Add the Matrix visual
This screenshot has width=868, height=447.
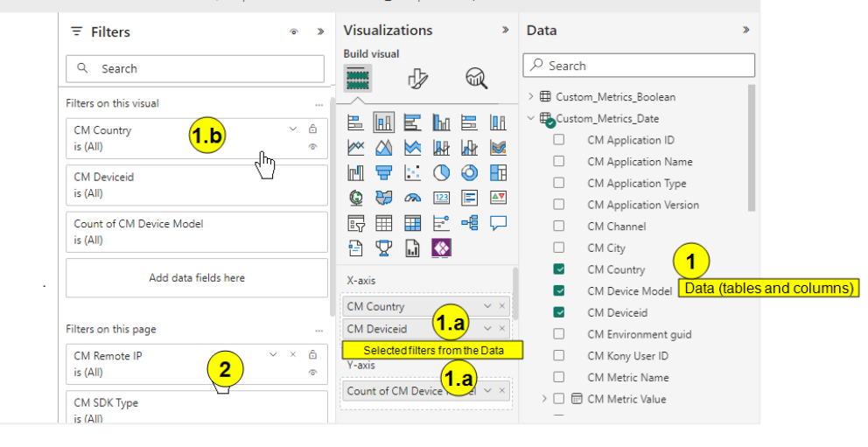coord(412,223)
